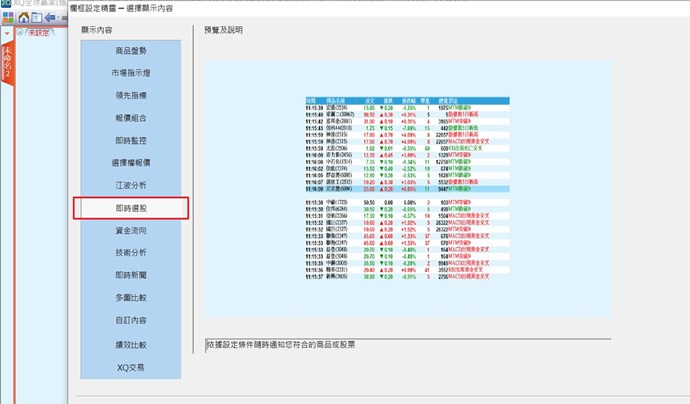Choose 選擇權報價 from the list
Viewport: 690px width, 404px height.
130,162
